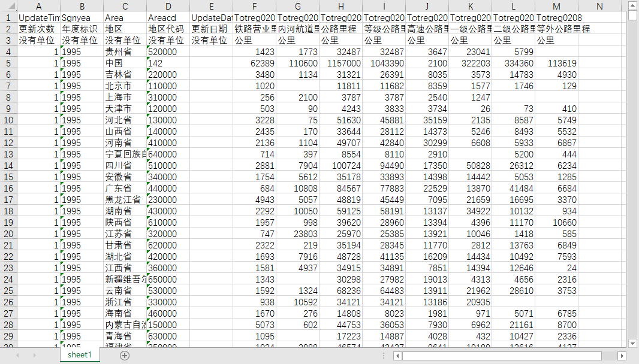Select the Totreg0208 header cell
The width and height of the screenshot is (639, 364).
pos(557,17)
